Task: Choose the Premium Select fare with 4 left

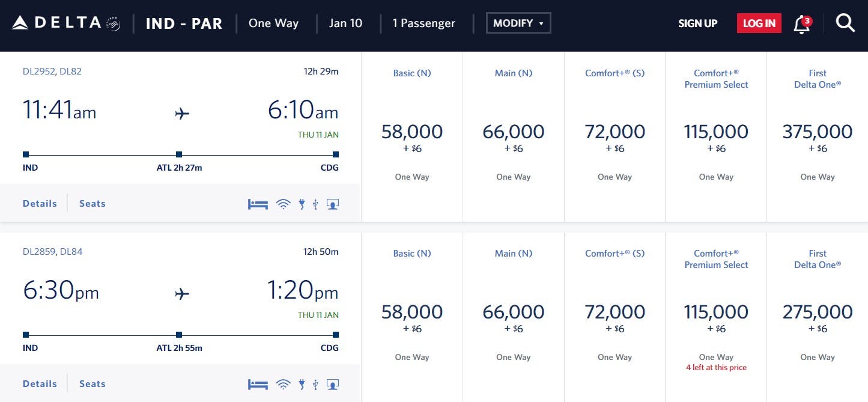Action: click(716, 317)
